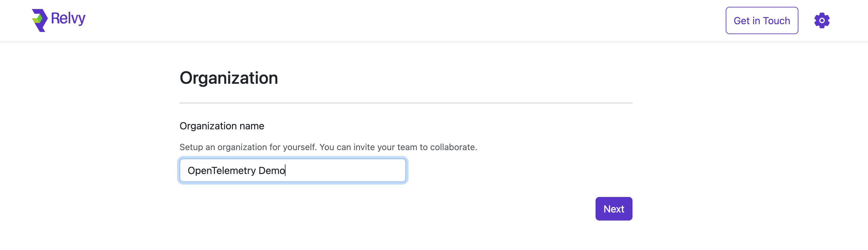Proceed with the Next button

coord(614,209)
